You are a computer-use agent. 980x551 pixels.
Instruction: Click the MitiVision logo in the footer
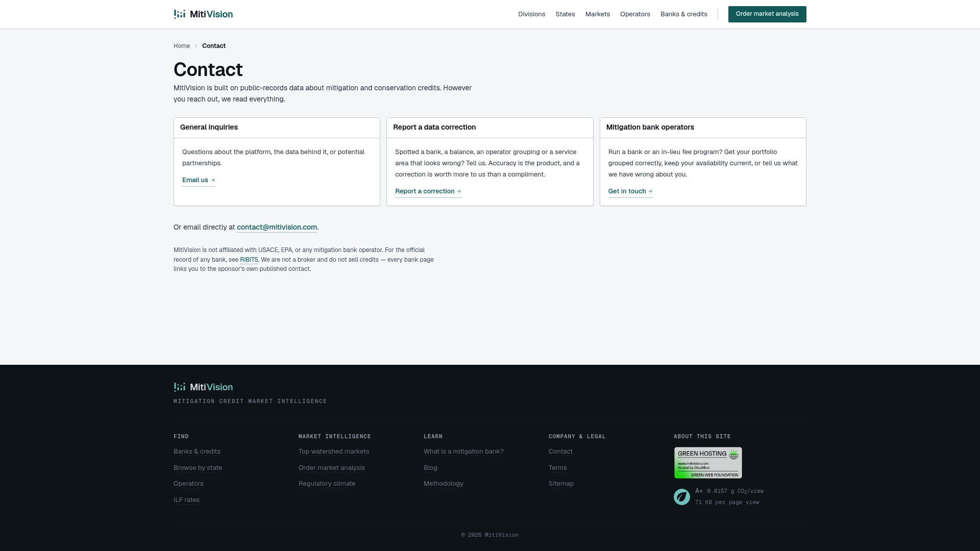pyautogui.click(x=203, y=387)
